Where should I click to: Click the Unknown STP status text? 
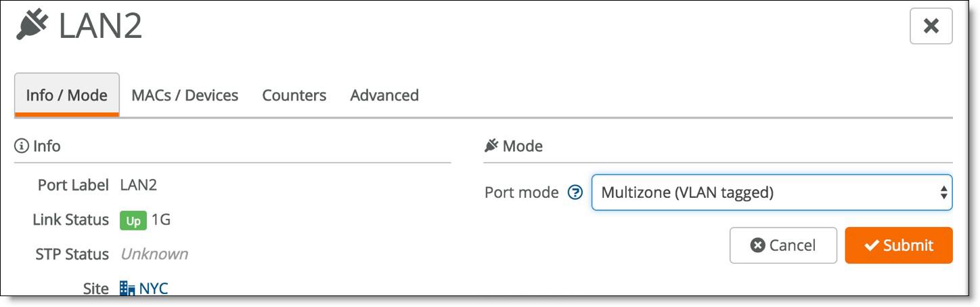point(154,254)
